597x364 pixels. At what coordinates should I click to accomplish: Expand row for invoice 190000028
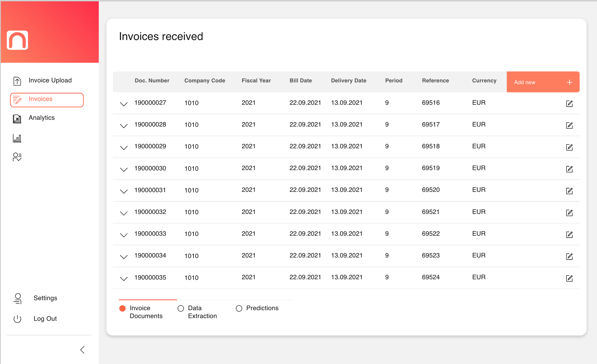pos(124,126)
